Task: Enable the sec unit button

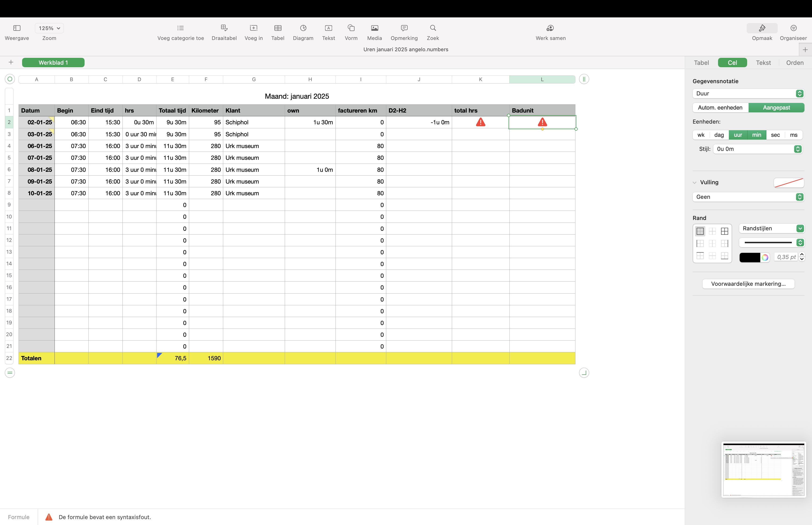Action: (775, 135)
